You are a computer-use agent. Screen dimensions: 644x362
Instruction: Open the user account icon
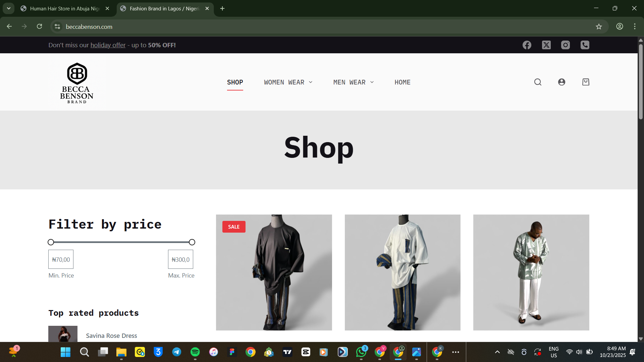point(561,82)
